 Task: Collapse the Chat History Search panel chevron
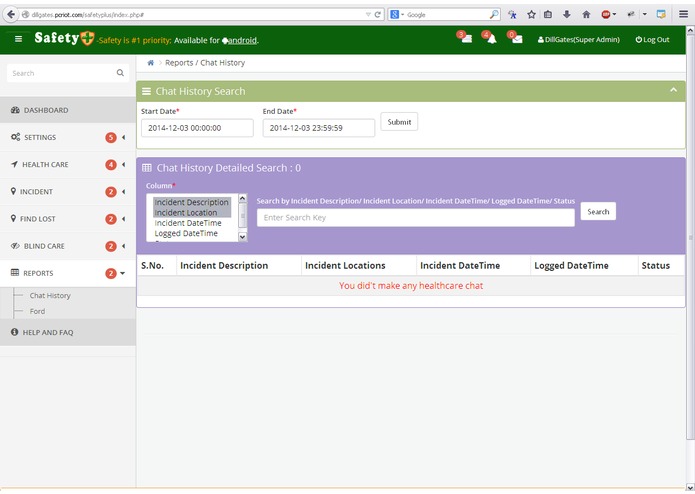coord(673,90)
